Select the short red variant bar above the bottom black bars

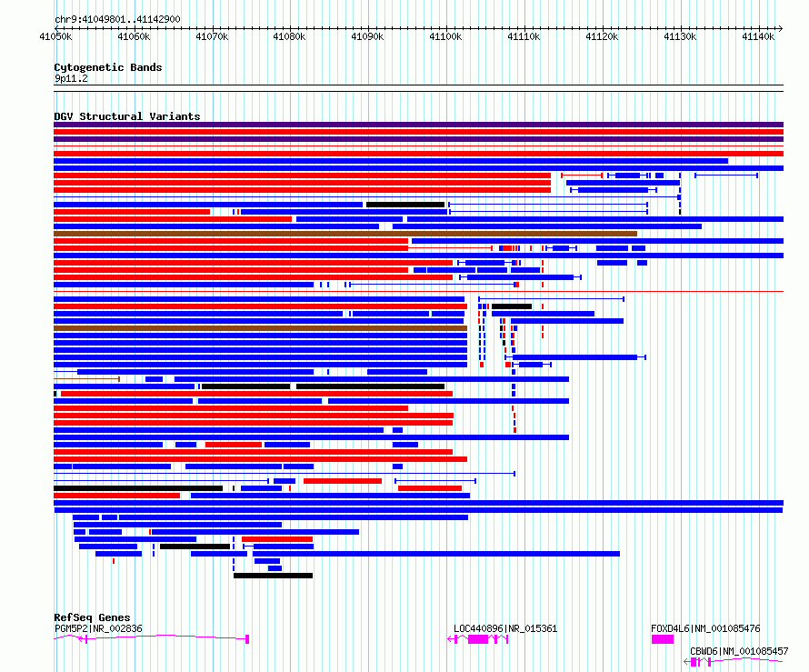(277, 539)
